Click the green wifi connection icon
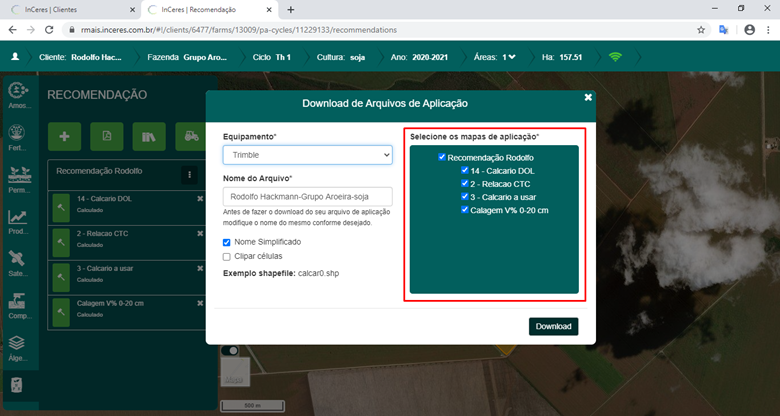 (x=615, y=57)
